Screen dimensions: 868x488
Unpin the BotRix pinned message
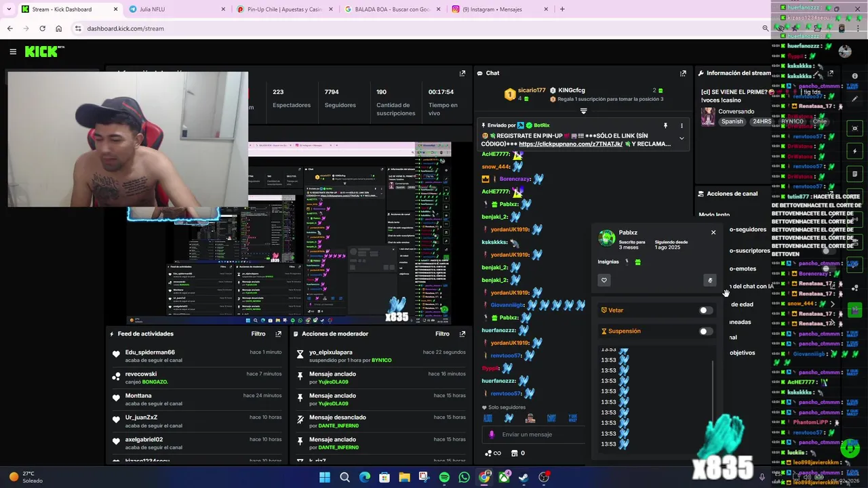click(x=665, y=125)
